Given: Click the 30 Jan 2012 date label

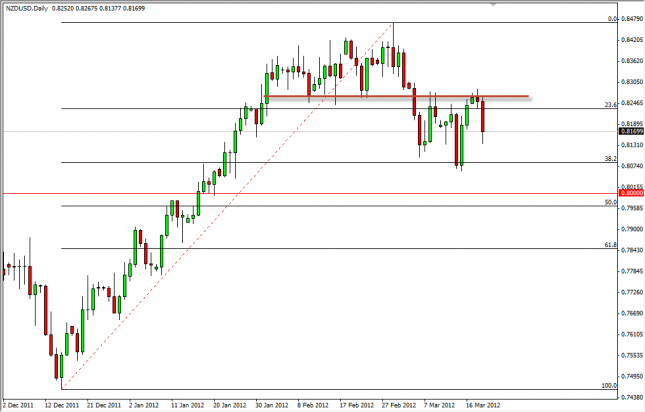Looking at the screenshot, I should click(x=272, y=405).
